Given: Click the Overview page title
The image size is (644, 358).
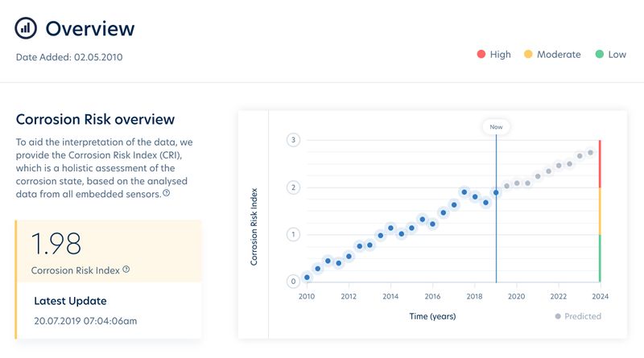Looking at the screenshot, I should click(90, 29).
